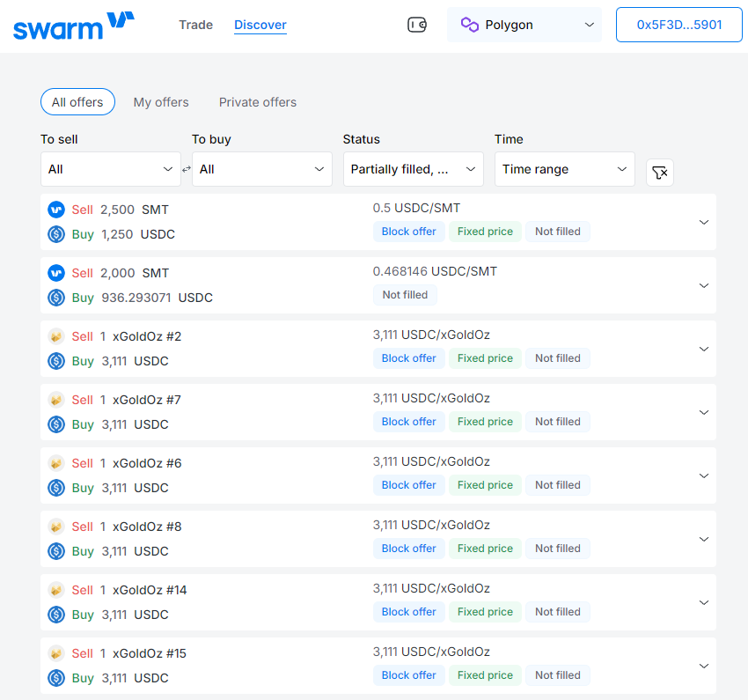
Task: Expand the xGoldOz #7 offer details
Action: [x=703, y=412]
